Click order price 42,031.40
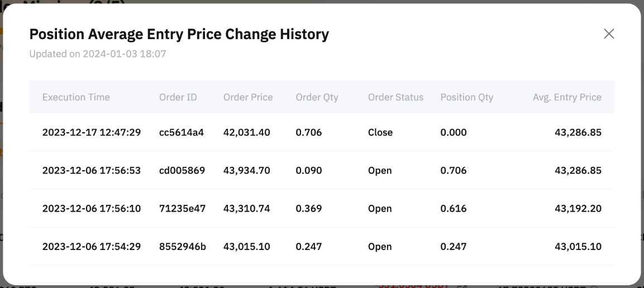This screenshot has width=644, height=288. tap(247, 132)
